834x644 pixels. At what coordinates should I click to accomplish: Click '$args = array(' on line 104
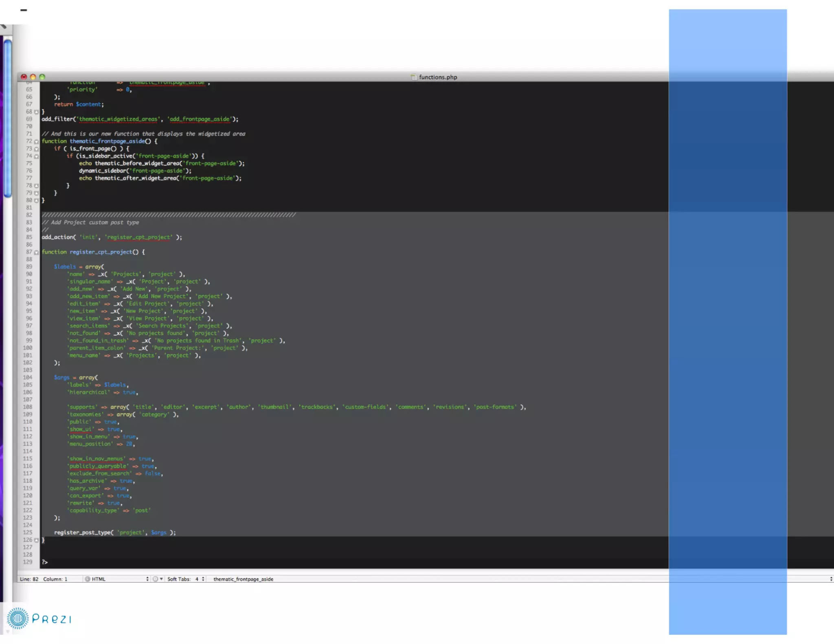click(x=76, y=378)
